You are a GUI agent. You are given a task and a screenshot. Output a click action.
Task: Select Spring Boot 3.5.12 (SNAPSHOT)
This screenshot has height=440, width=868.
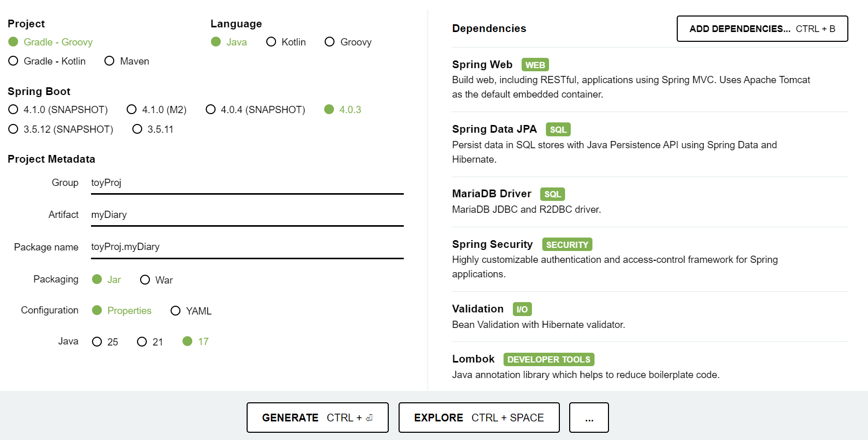(61, 129)
